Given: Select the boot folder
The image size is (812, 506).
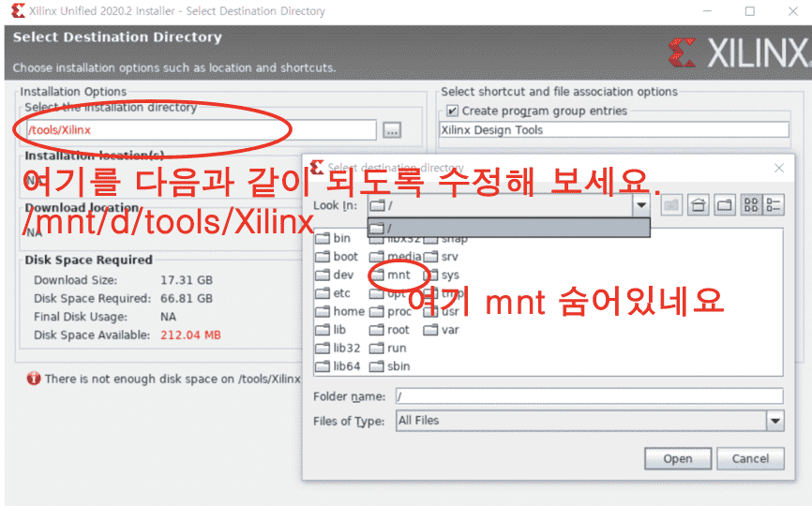Looking at the screenshot, I should pos(338,257).
